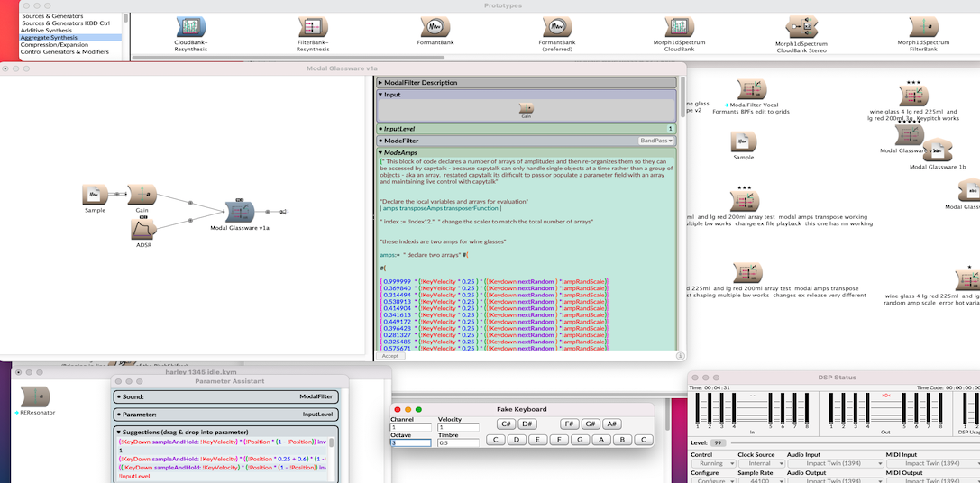This screenshot has width=980, height=483.
Task: Select the REResonator sound icon
Action: point(35,396)
